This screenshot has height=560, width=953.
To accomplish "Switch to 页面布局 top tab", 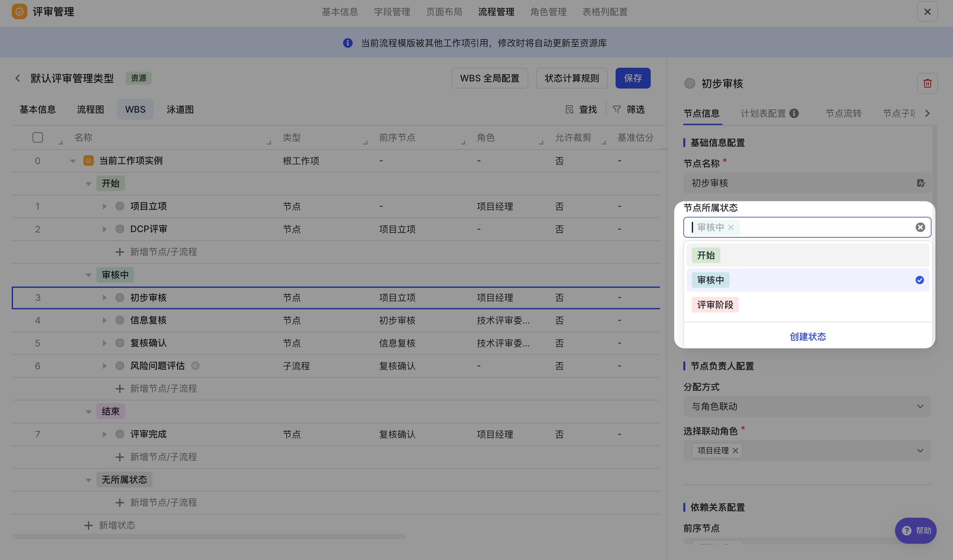I will 444,12.
